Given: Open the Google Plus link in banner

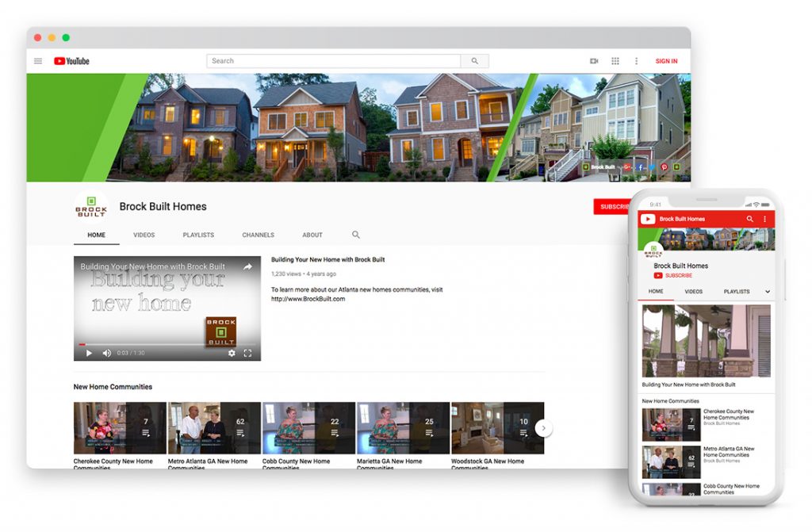Looking at the screenshot, I should pyautogui.click(x=627, y=166).
